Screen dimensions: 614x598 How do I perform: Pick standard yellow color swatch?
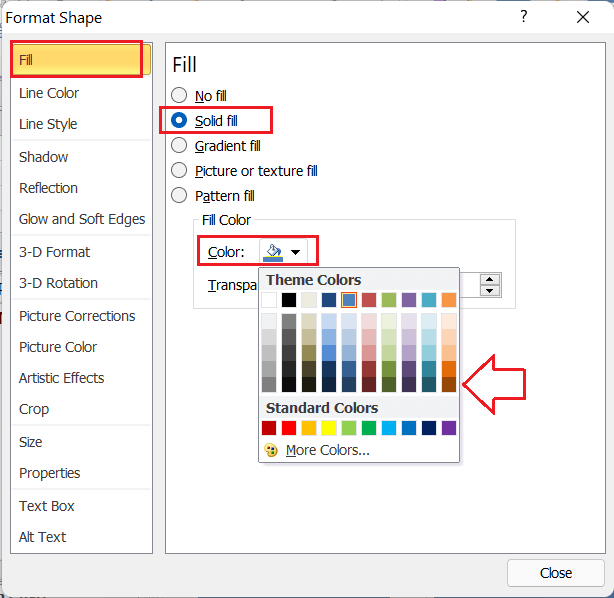[329, 428]
